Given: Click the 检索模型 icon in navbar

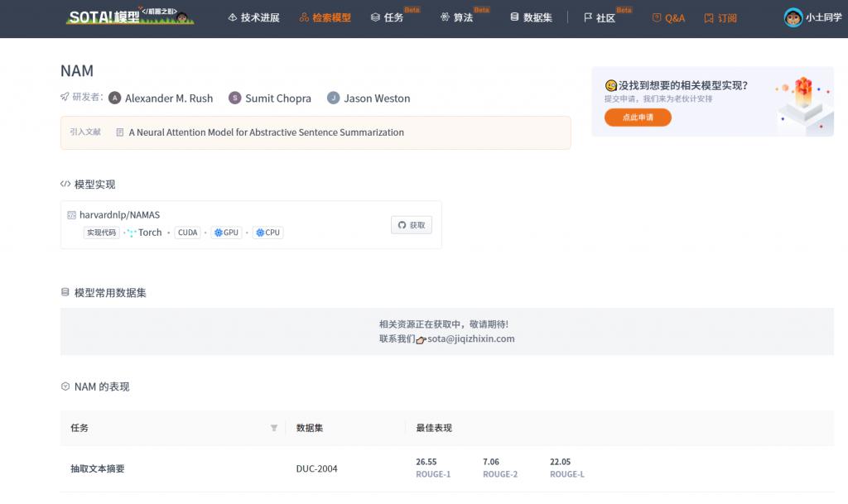Looking at the screenshot, I should (304, 18).
